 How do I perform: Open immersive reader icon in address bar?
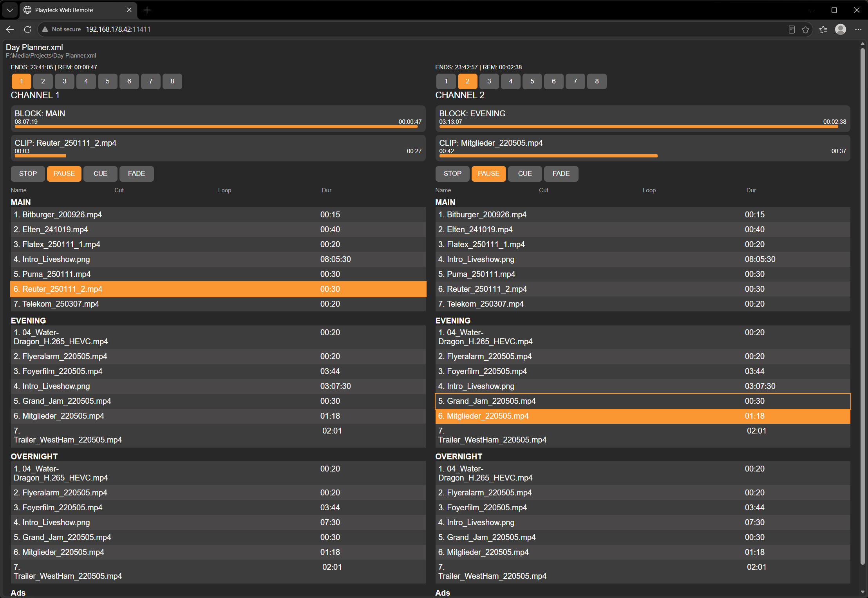(792, 29)
